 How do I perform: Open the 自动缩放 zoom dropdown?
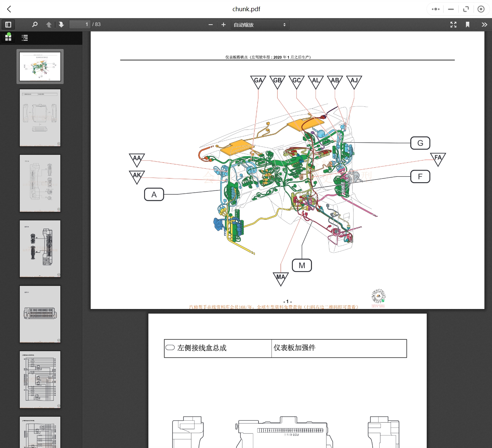coord(260,25)
